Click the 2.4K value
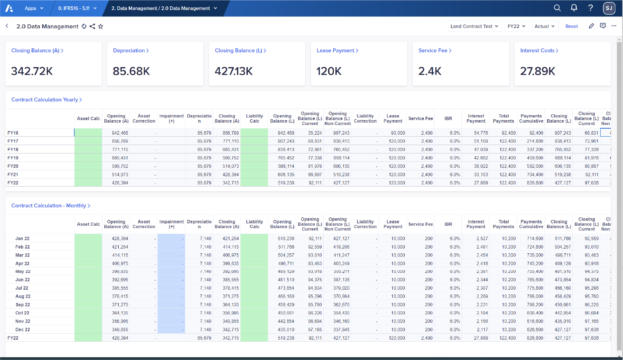 [430, 71]
